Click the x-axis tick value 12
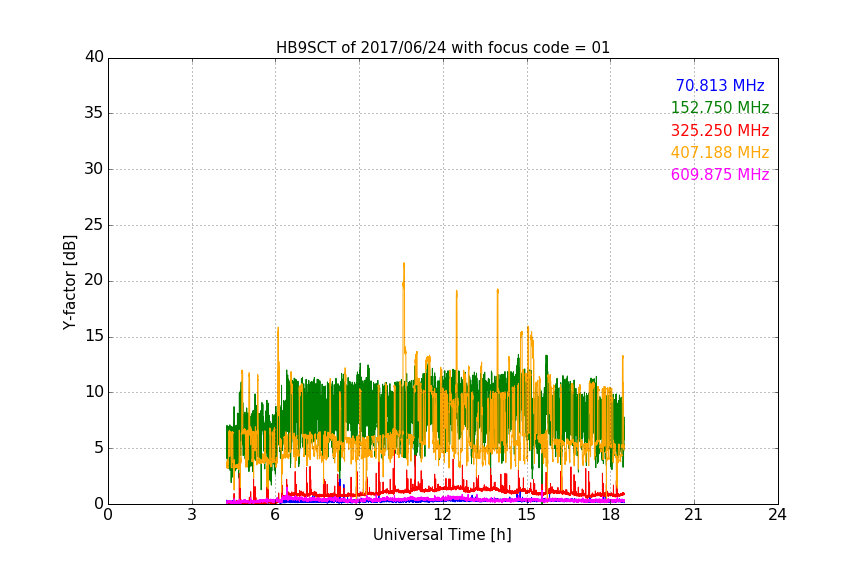 coord(443,515)
